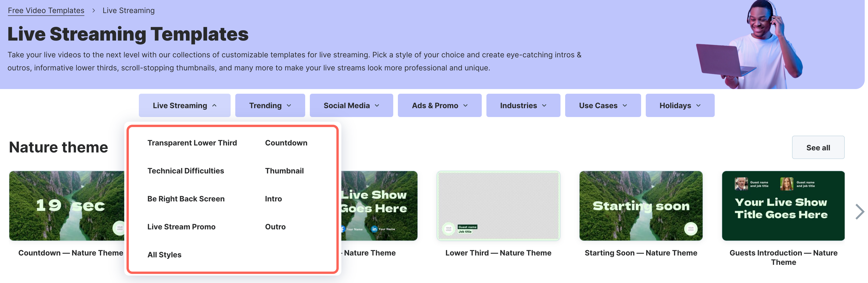Open the Guests Introduction template thumbnail
This screenshot has width=868, height=283.
[x=783, y=206]
